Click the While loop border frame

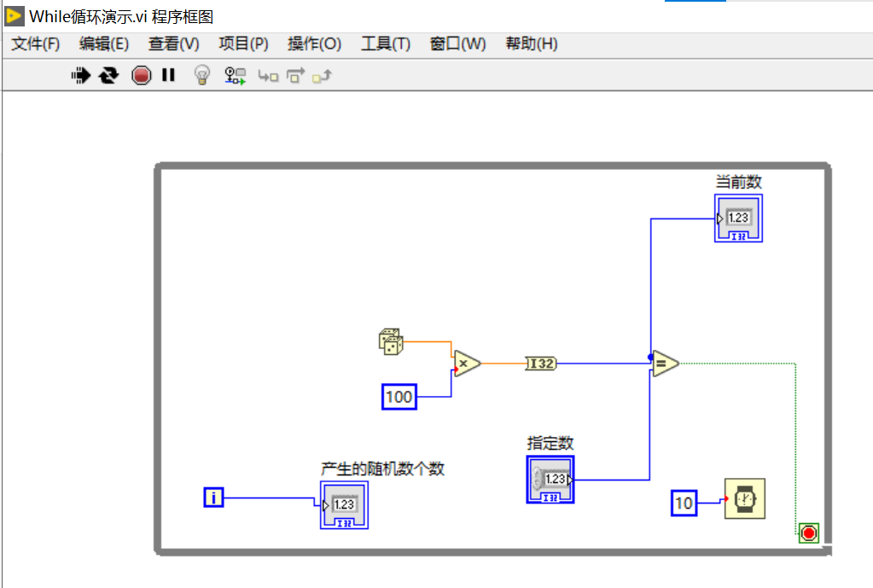click(492, 166)
